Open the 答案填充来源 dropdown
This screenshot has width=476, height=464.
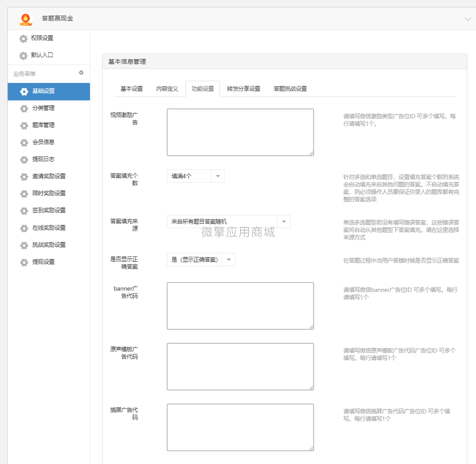coord(228,222)
